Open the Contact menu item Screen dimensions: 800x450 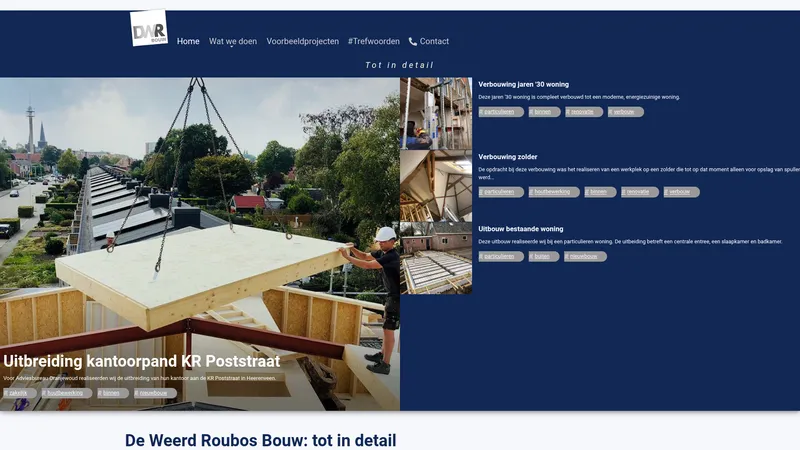434,41
